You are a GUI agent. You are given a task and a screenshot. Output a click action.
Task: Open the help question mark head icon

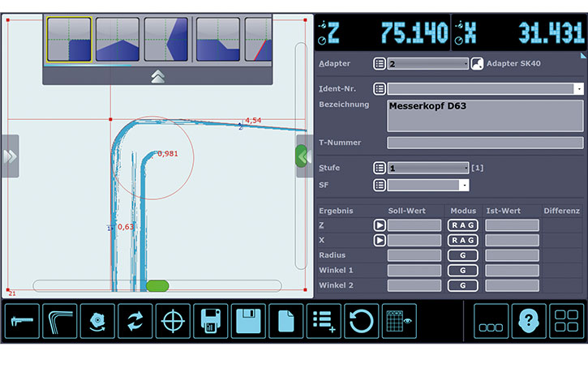point(529,321)
